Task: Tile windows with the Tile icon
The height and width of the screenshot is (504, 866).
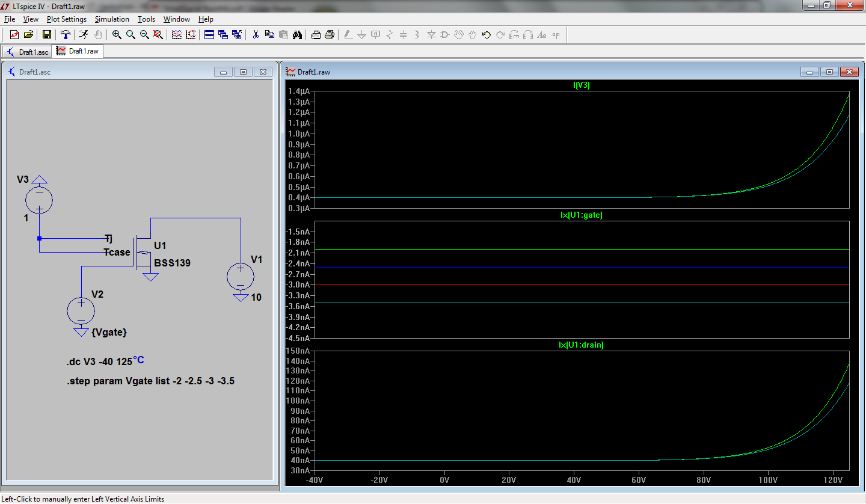Action: click(x=209, y=35)
